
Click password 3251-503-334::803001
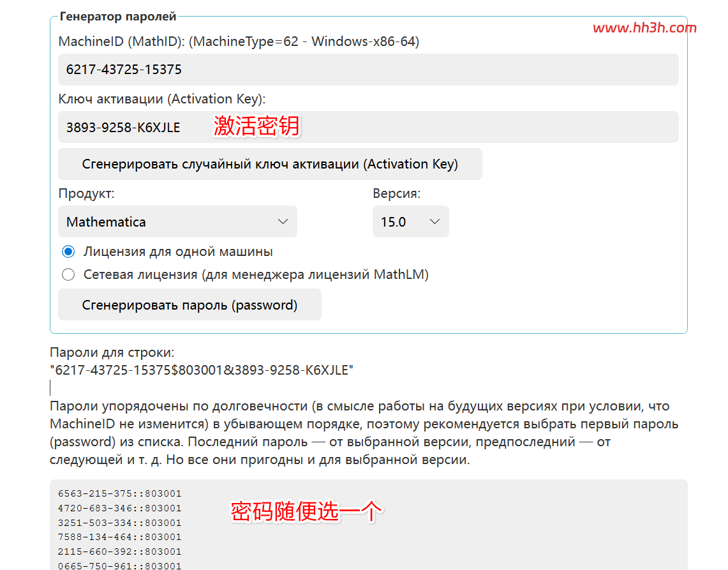click(120, 523)
